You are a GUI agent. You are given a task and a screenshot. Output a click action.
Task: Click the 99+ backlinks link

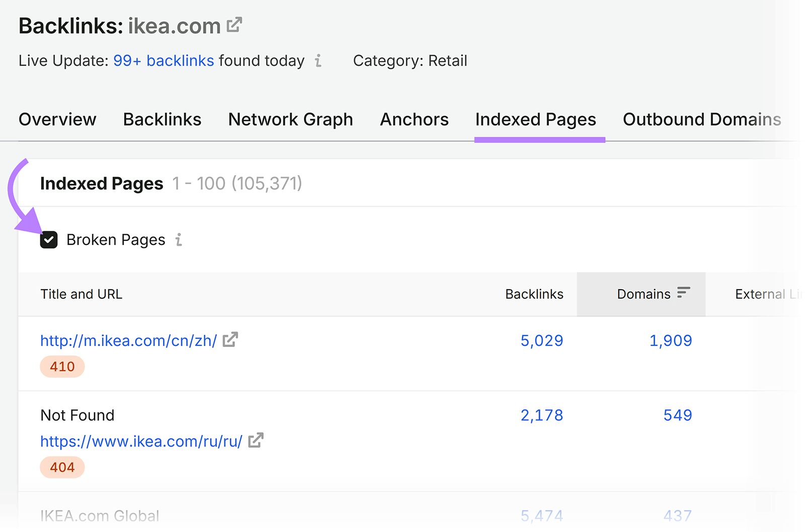[164, 61]
